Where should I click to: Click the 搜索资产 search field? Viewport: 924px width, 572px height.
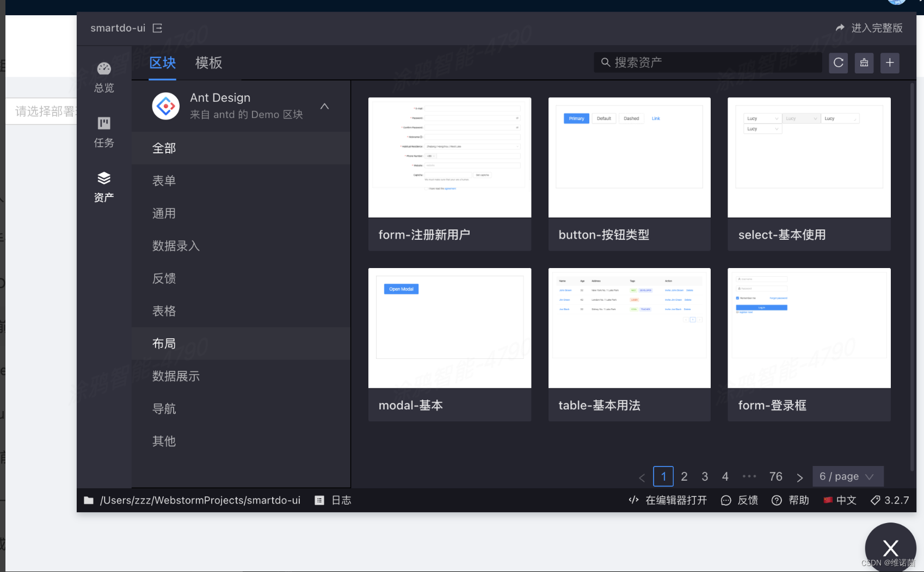pos(706,62)
